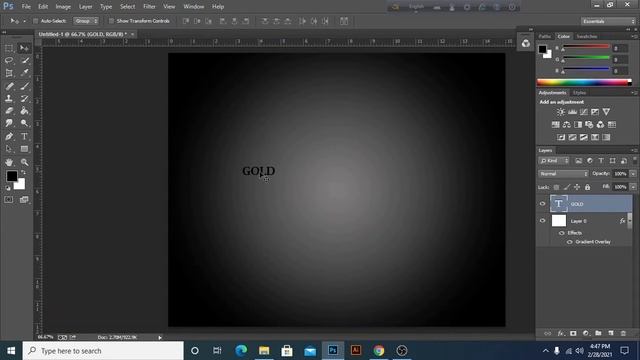640x360 pixels.
Task: Add a Brightness/Contrast adjustment
Action: click(x=561, y=112)
